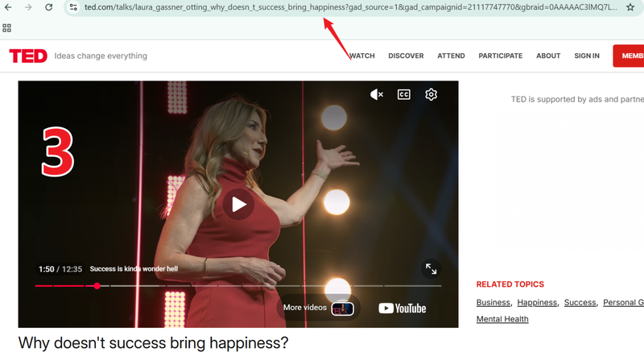This screenshot has height=352, width=644.
Task: Click the RELATED TOPICS heading
Action: tap(510, 284)
